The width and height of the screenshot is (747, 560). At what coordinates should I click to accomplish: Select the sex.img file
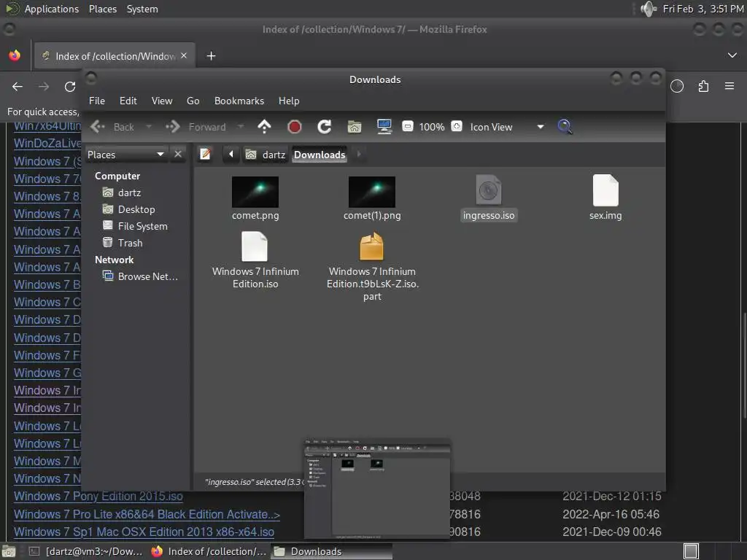pos(605,197)
